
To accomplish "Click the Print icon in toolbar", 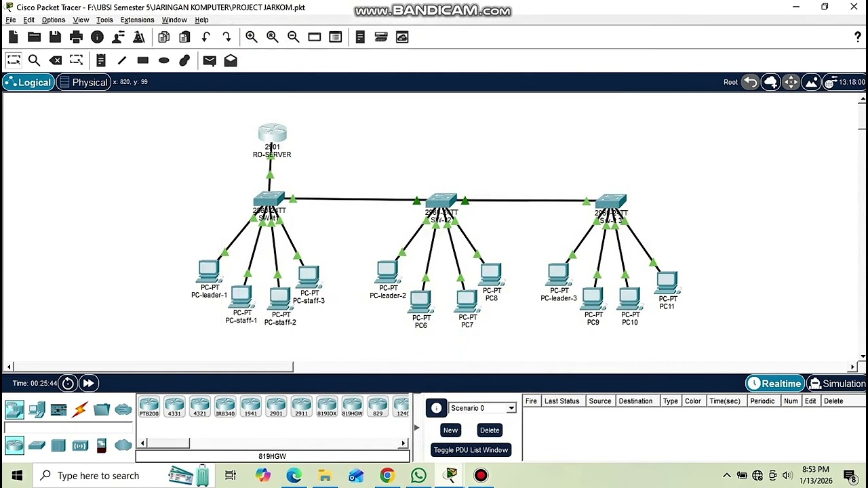I will coord(76,37).
